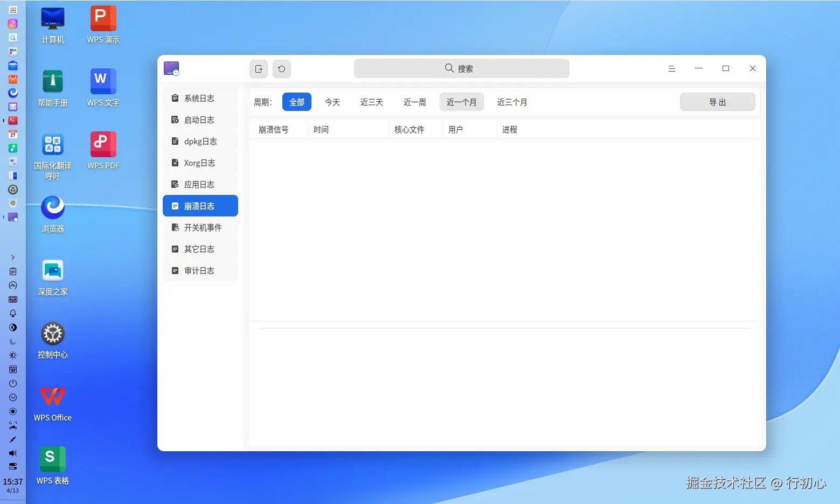Click the sun brightness icon in the dock tray
840x504 pixels.
tap(13, 355)
